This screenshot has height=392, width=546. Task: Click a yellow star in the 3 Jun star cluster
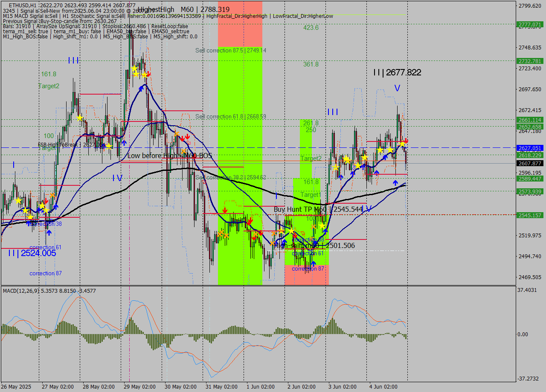click(380, 150)
